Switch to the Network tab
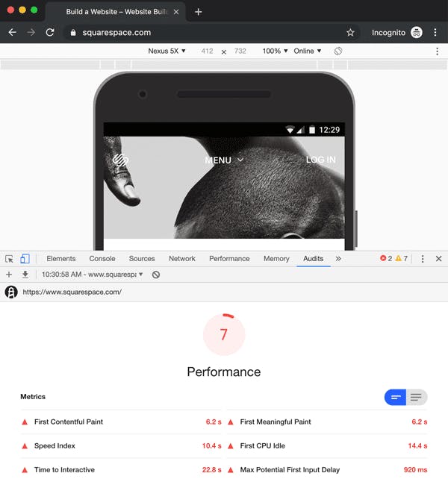 [x=181, y=259]
